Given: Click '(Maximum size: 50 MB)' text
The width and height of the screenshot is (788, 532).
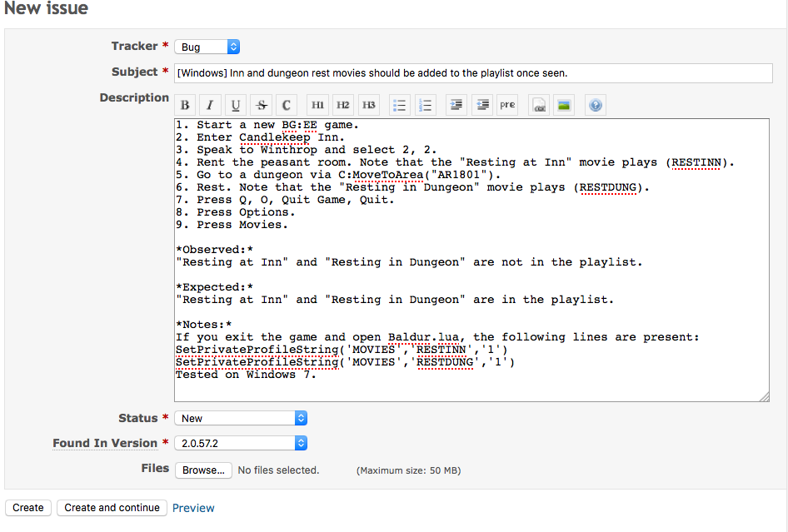Looking at the screenshot, I should 408,470.
